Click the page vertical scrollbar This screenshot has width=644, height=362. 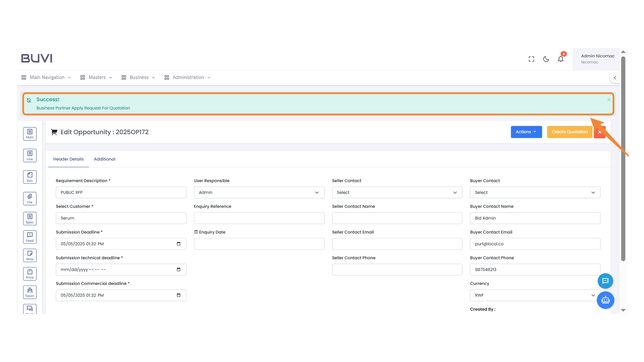tap(623, 158)
